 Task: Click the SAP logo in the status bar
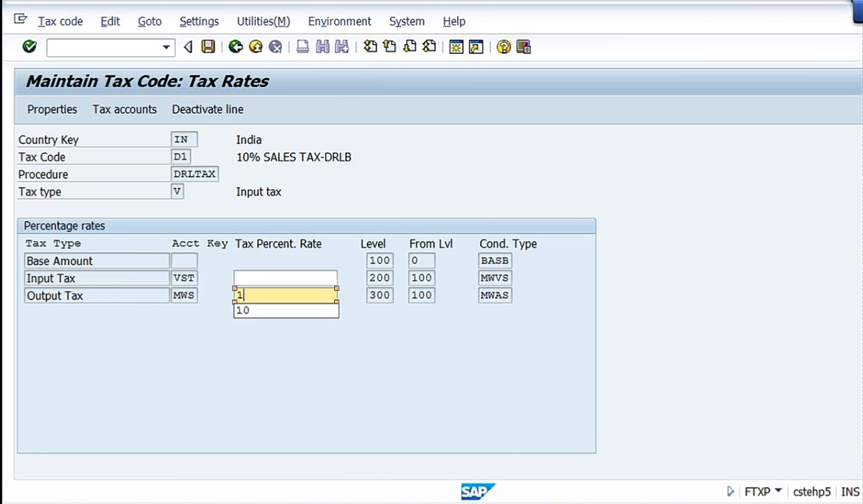[477, 491]
